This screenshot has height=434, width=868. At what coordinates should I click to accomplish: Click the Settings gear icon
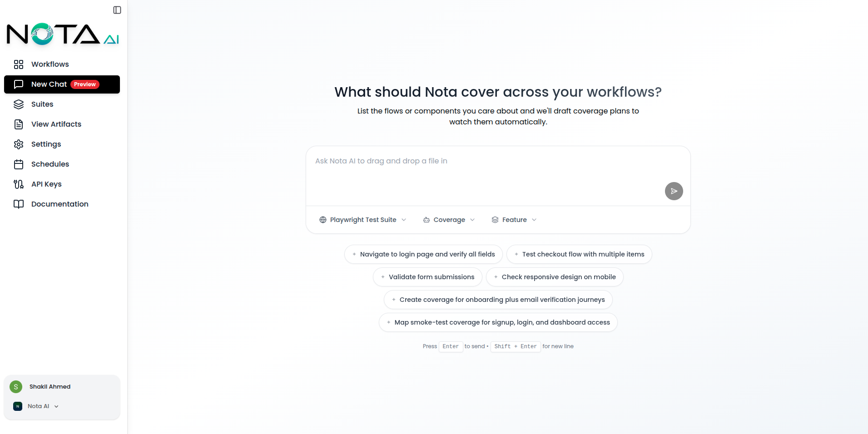click(19, 144)
